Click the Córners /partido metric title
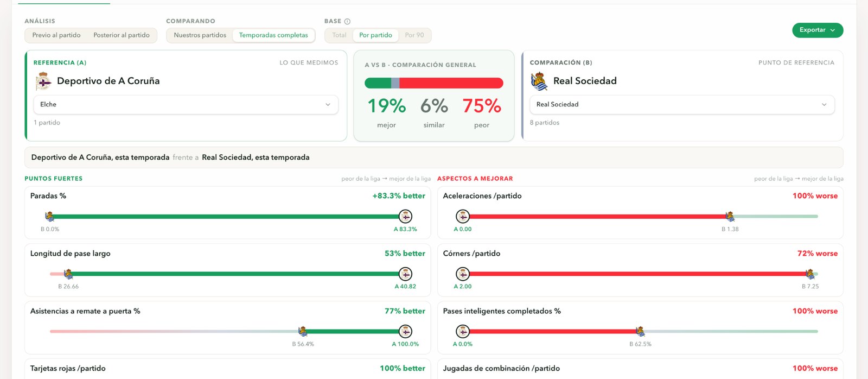 click(x=471, y=254)
